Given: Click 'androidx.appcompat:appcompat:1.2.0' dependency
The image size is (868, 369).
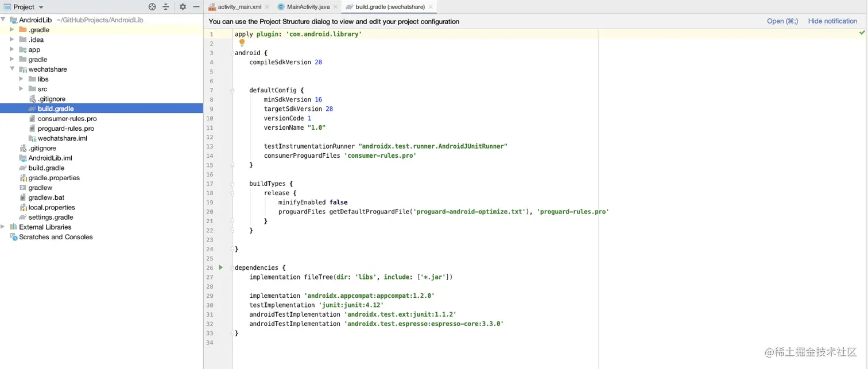Looking at the screenshot, I should tap(369, 296).
